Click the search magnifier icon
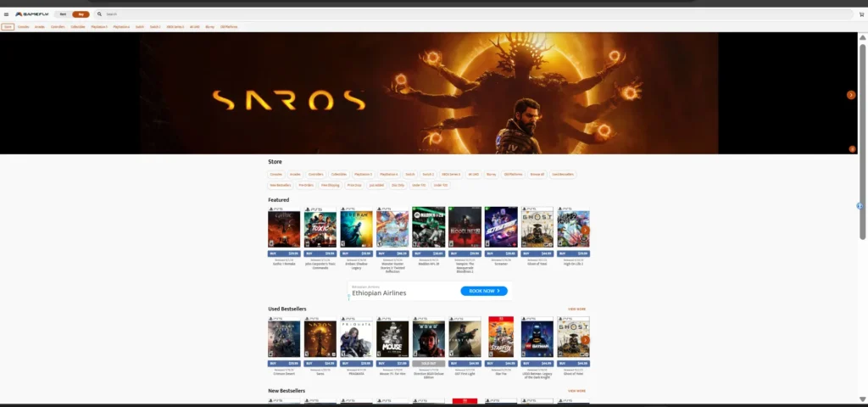The width and height of the screenshot is (868, 407). coord(100,14)
